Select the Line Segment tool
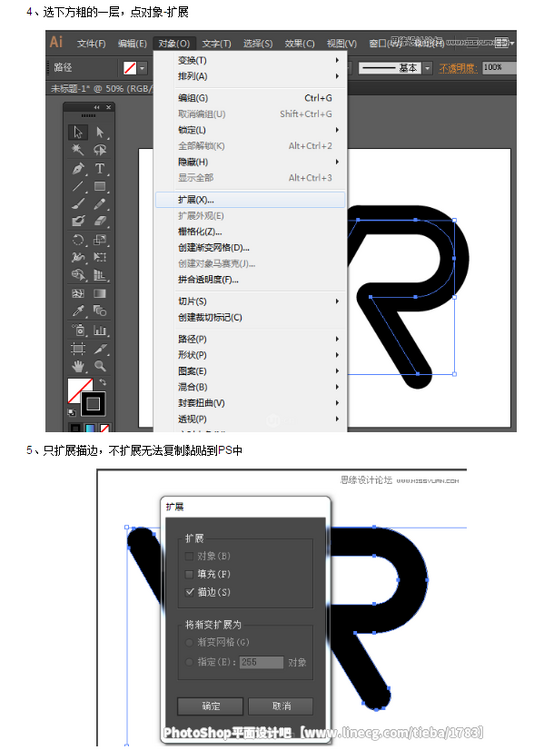 tap(78, 186)
